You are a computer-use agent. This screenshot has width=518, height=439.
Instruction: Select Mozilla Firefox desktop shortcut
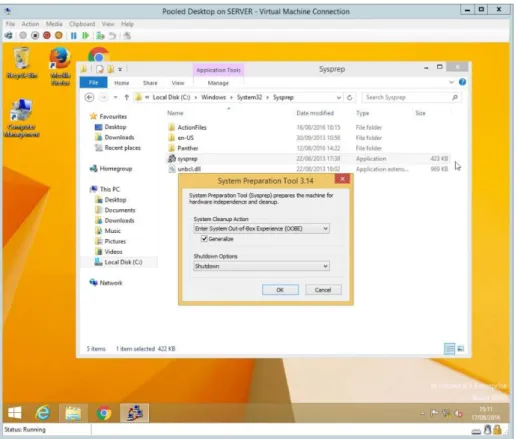(x=60, y=66)
